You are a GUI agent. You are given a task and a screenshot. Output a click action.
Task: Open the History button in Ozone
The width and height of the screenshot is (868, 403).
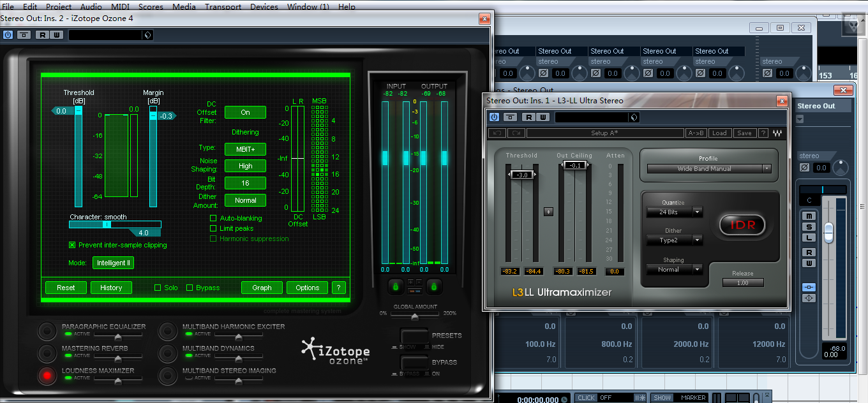pyautogui.click(x=111, y=288)
